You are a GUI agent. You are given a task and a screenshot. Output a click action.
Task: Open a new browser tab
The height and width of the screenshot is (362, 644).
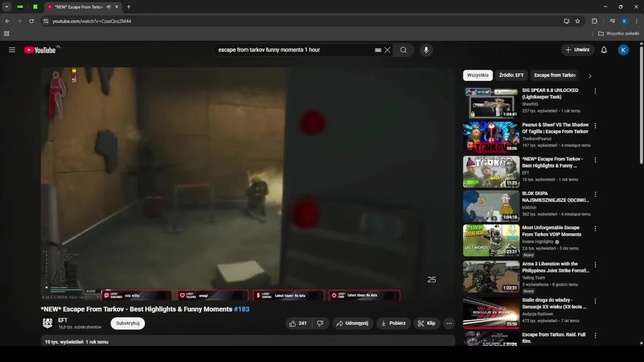129,7
